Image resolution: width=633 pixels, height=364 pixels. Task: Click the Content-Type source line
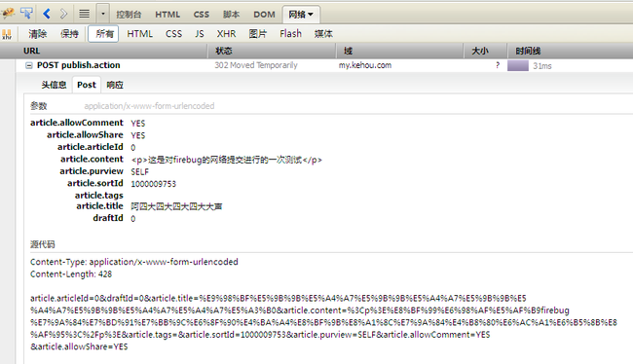point(134,262)
